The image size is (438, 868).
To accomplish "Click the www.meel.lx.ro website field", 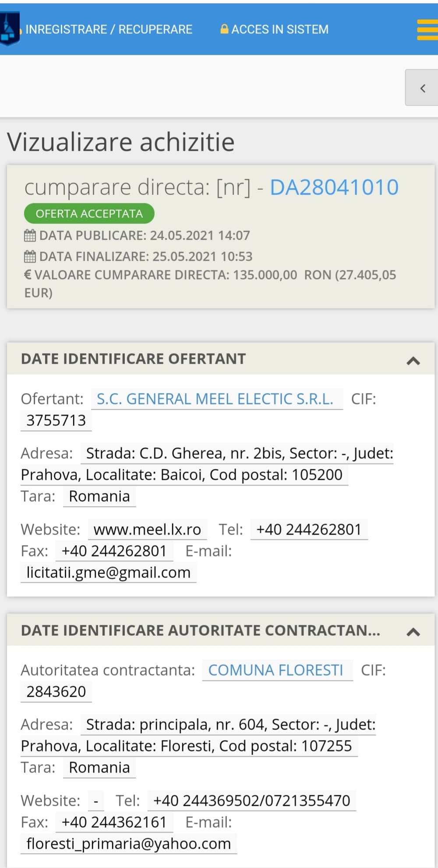I will [147, 530].
